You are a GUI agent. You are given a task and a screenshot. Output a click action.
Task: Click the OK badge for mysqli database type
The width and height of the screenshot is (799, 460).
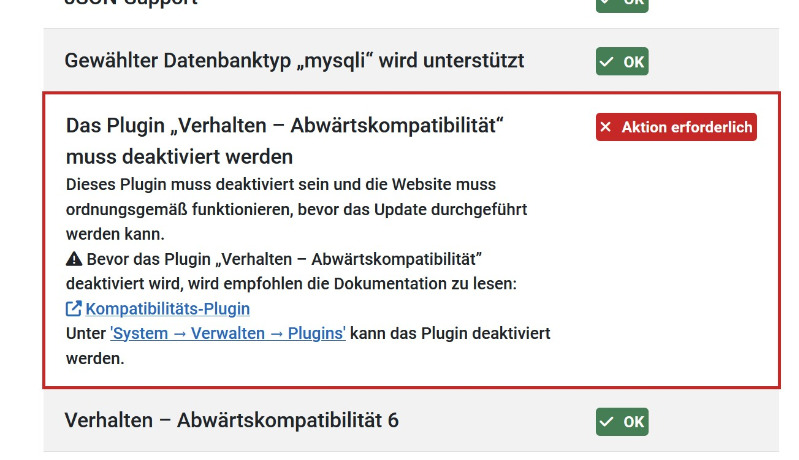[621, 62]
